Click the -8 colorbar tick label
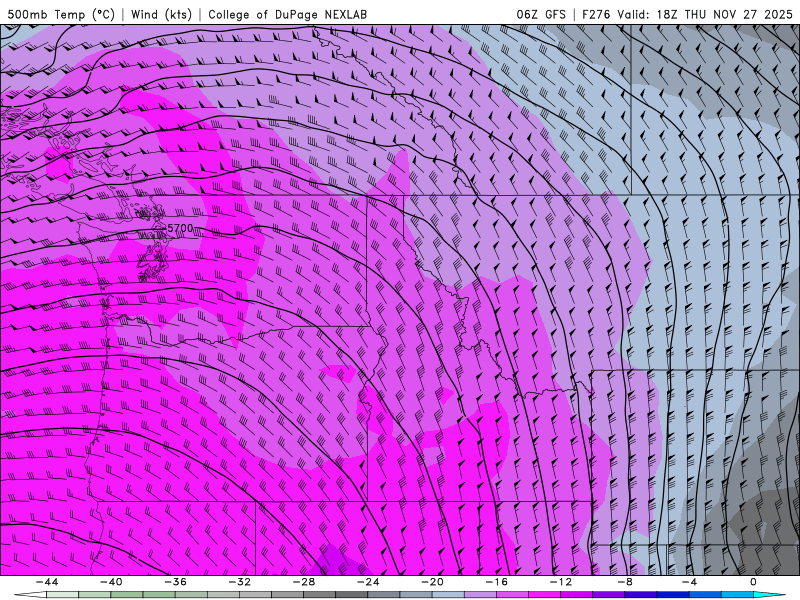800x600 pixels. point(625,582)
